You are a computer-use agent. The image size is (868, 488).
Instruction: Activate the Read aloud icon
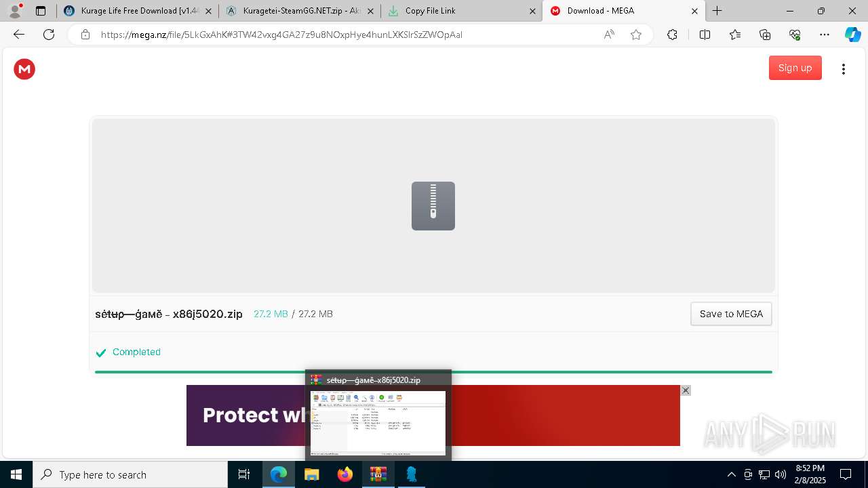(x=609, y=35)
